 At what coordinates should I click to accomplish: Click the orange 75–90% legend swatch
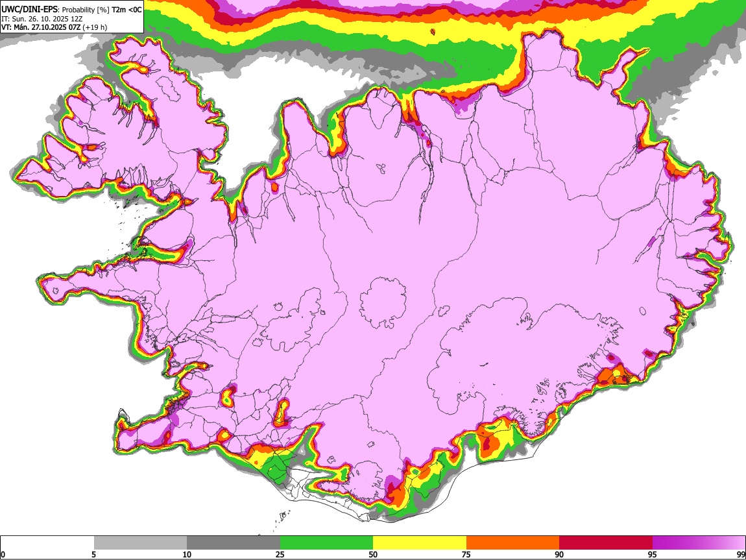[512, 543]
